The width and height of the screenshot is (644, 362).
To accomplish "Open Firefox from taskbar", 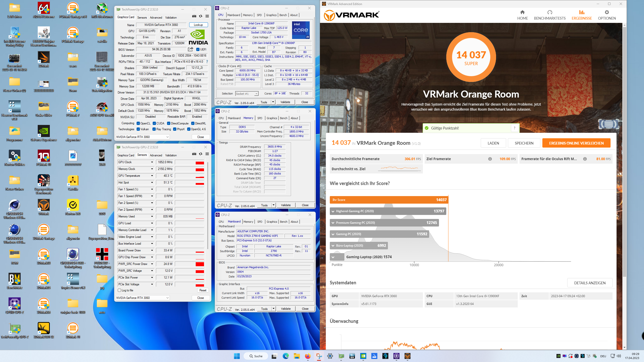I will point(308,356).
